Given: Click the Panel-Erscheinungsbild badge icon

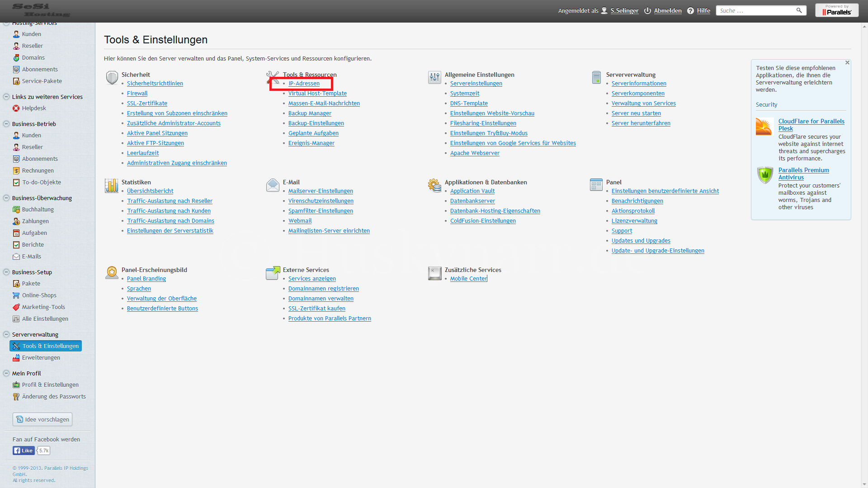Looking at the screenshot, I should pyautogui.click(x=111, y=273).
